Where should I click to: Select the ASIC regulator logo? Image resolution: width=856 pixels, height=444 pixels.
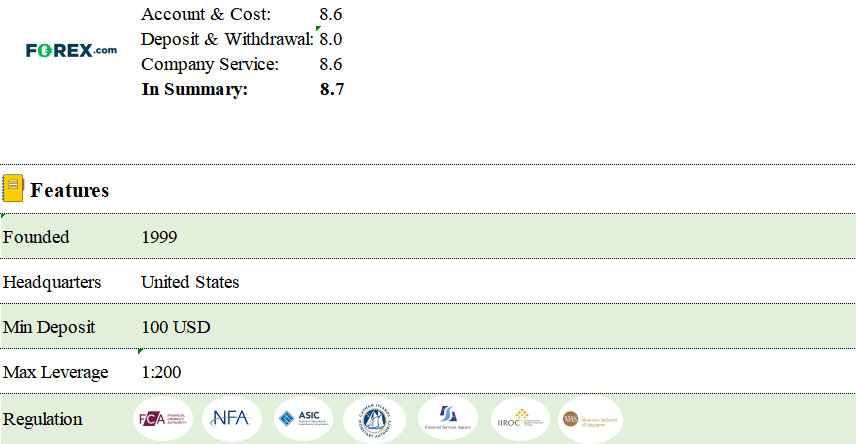pos(304,419)
